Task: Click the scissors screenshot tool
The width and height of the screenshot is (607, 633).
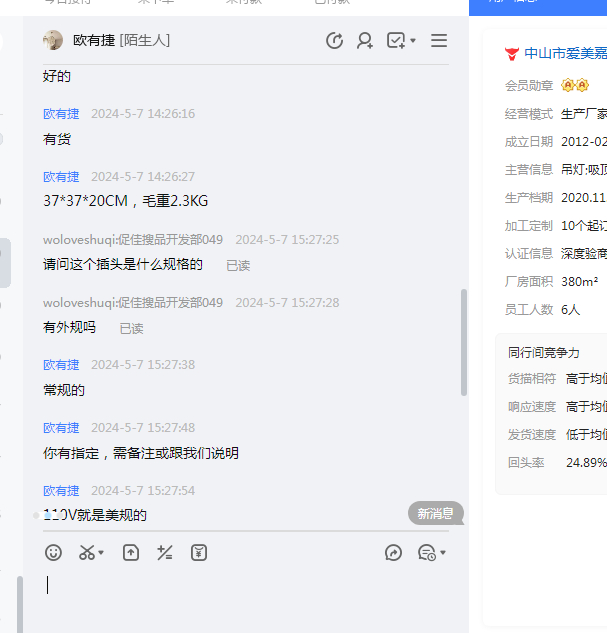Action: tap(87, 553)
